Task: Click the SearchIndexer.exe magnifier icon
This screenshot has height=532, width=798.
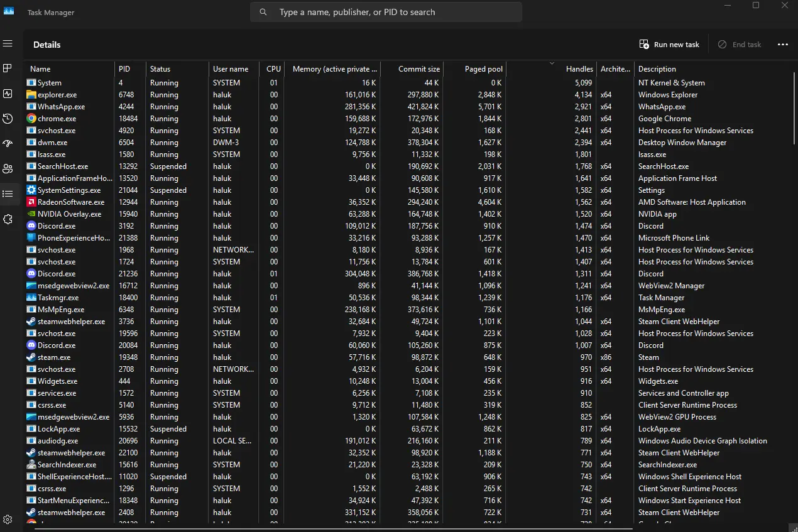Action: click(31, 465)
